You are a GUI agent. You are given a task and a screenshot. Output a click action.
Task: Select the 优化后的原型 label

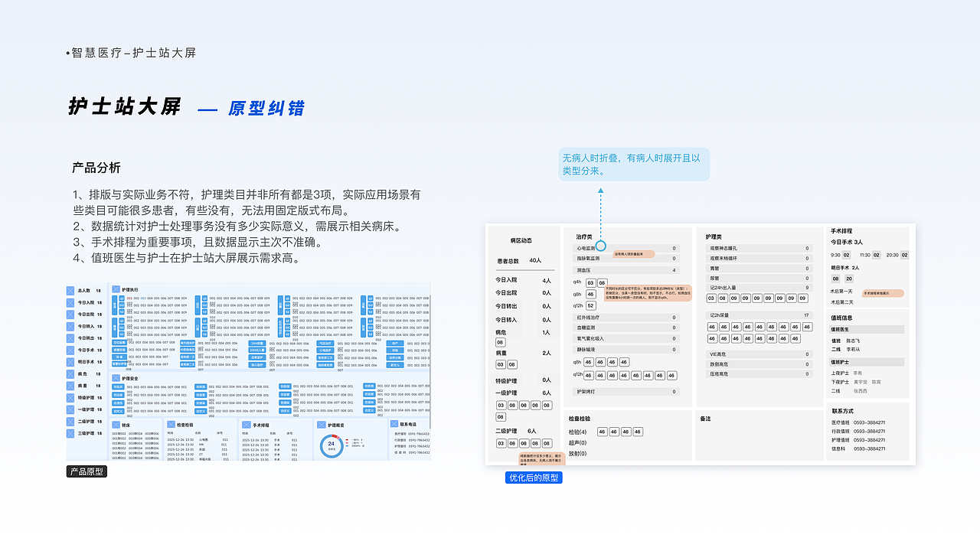point(534,478)
